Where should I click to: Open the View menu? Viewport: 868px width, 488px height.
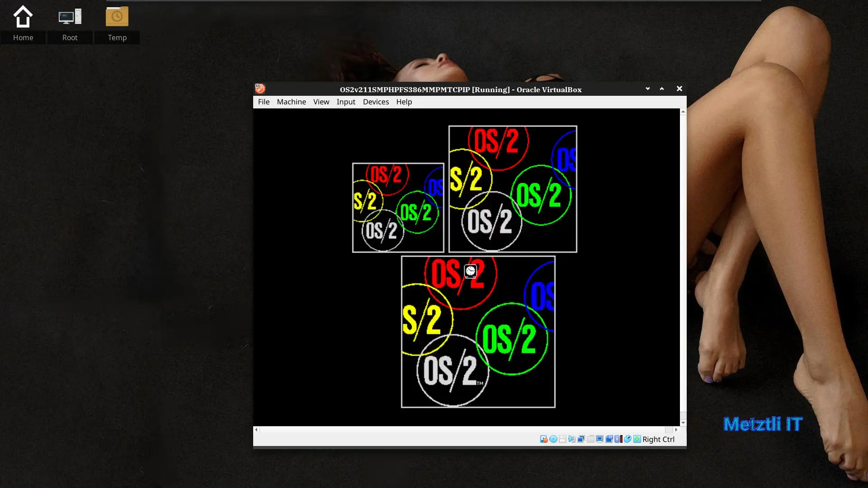click(321, 102)
